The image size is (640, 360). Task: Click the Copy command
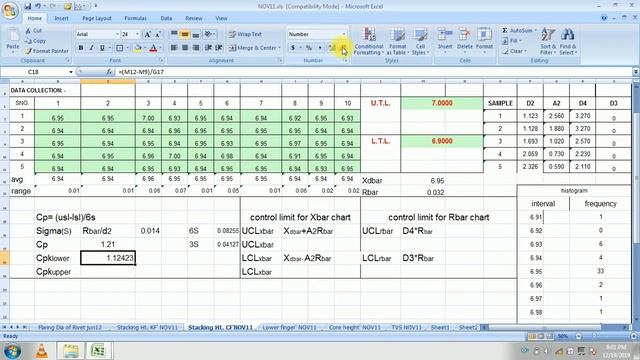click(x=36, y=41)
